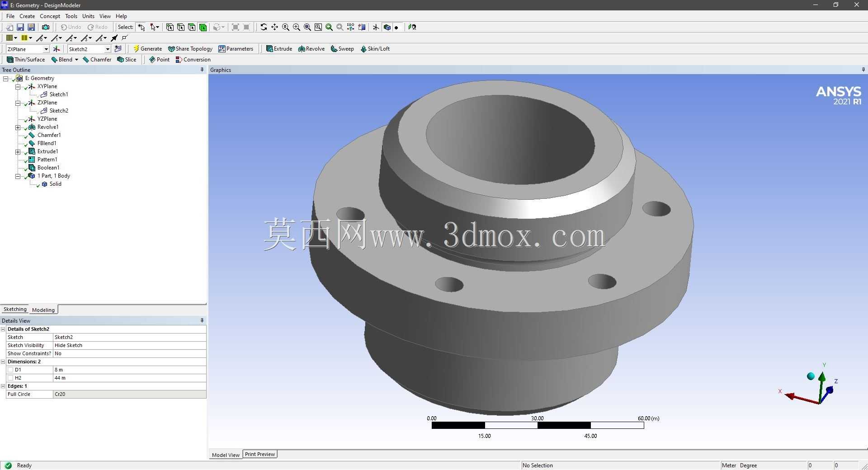Viewport: 868px width, 470px height.
Task: Click the Thin/Surface tool
Action: pos(26,60)
